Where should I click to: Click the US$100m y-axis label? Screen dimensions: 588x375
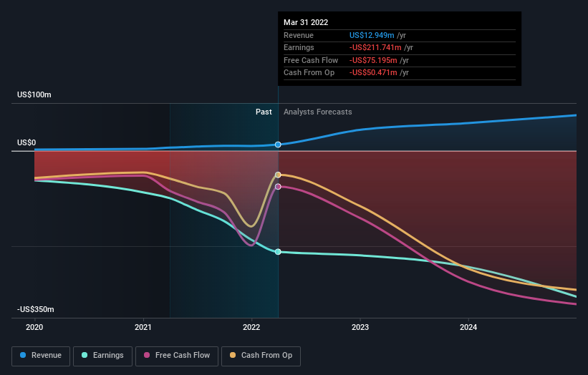[34, 94]
